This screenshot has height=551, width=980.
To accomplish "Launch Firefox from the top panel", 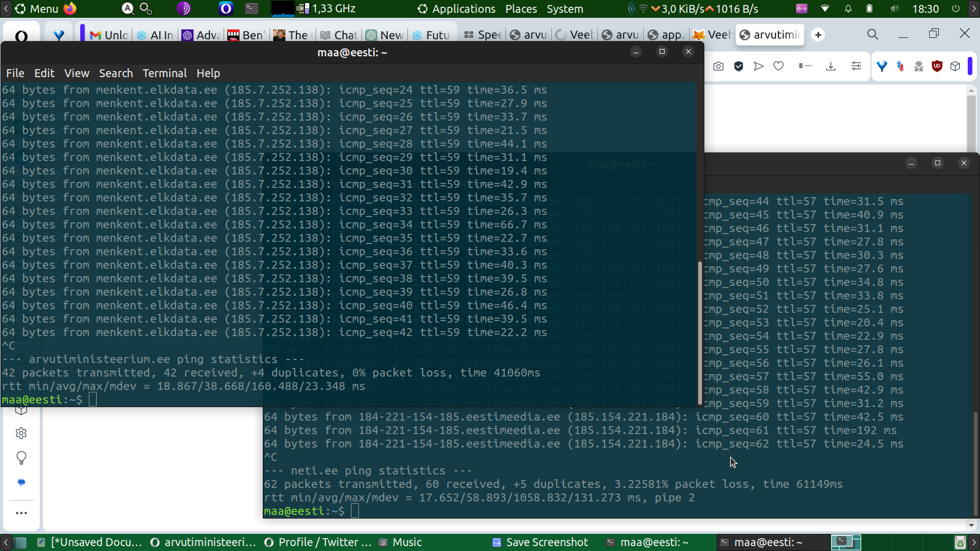I will [70, 9].
